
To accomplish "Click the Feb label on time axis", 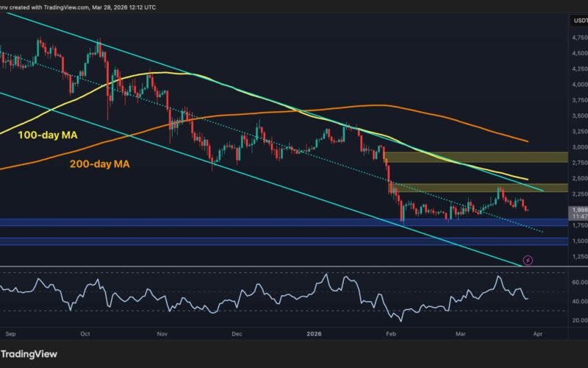I will click(x=394, y=333).
